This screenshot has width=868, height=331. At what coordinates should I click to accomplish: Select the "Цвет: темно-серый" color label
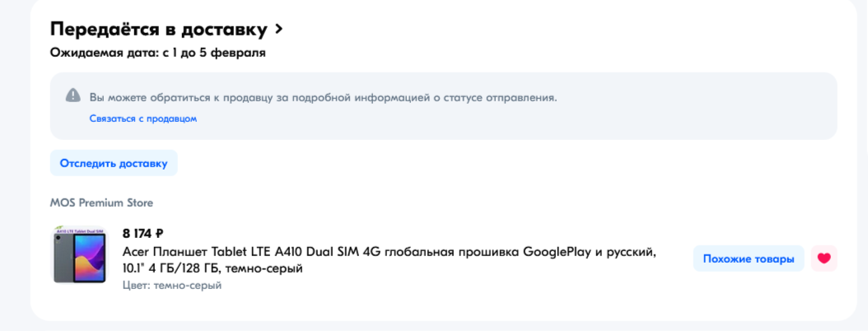172,285
